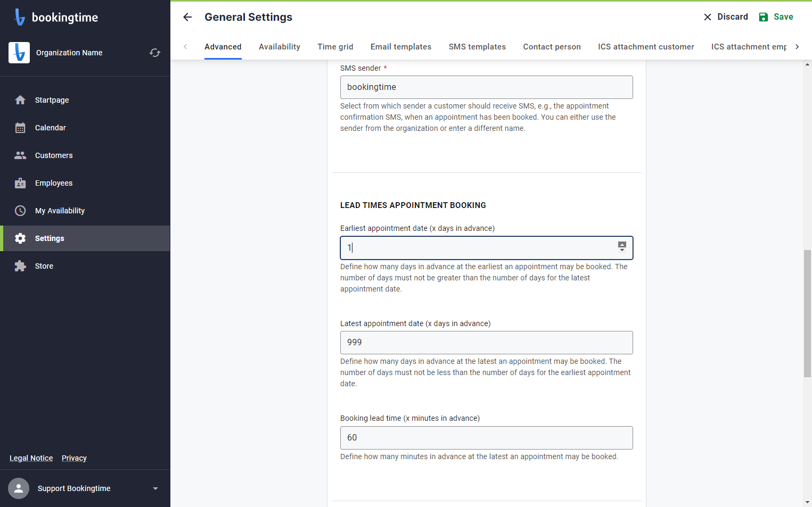The image size is (812, 507).
Task: Open Store via the puzzle icon
Action: tap(20, 266)
